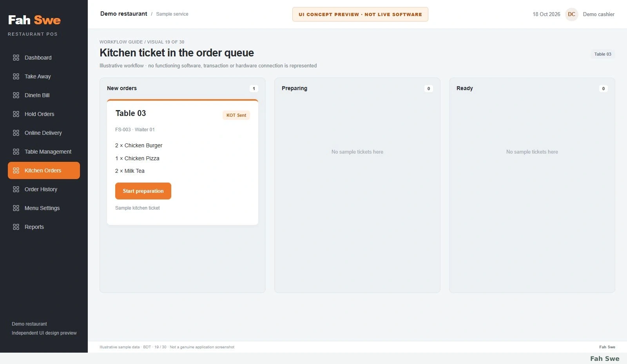
Task: Click the Fah Swe logo
Action: click(34, 20)
